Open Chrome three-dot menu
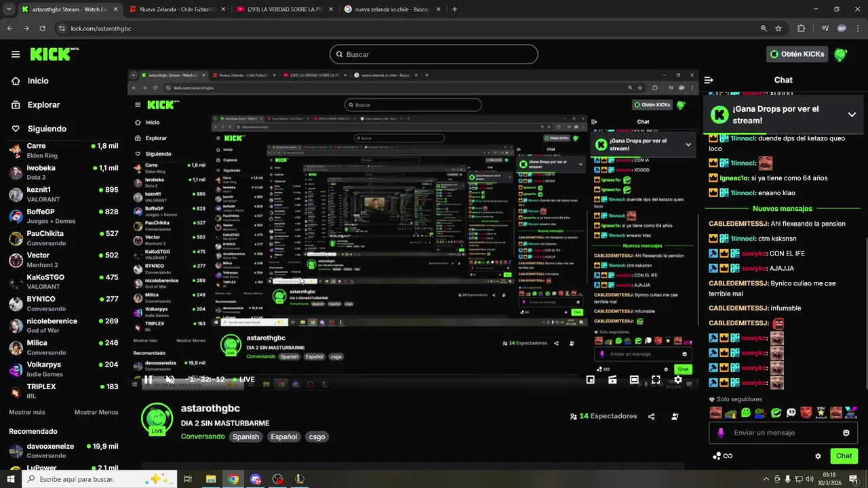The image size is (868, 488). [x=859, y=28]
